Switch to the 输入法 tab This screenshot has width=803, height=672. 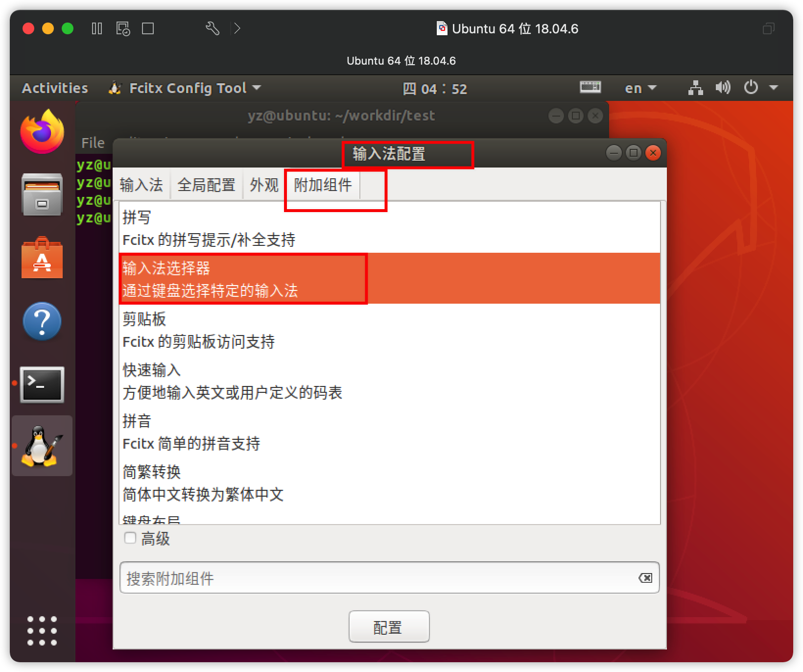tap(141, 185)
